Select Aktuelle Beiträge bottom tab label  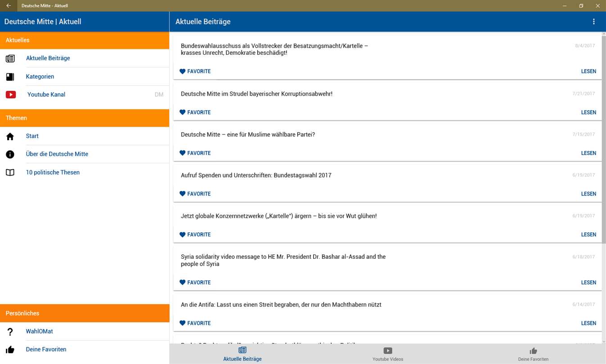[242, 359]
